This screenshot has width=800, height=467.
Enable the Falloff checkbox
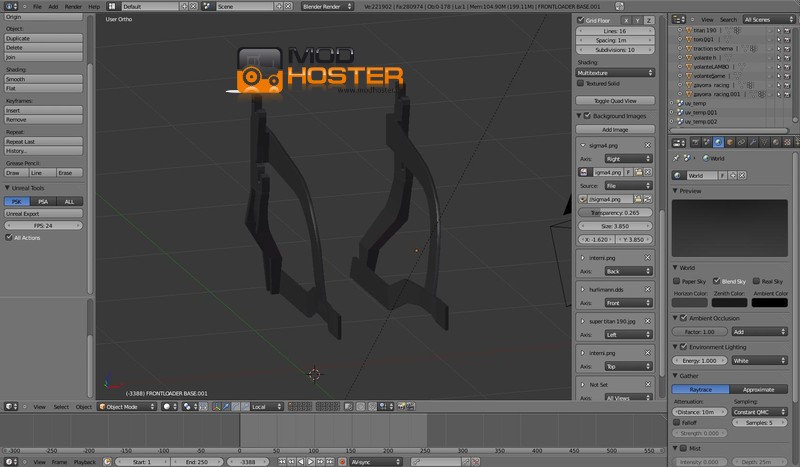677,423
